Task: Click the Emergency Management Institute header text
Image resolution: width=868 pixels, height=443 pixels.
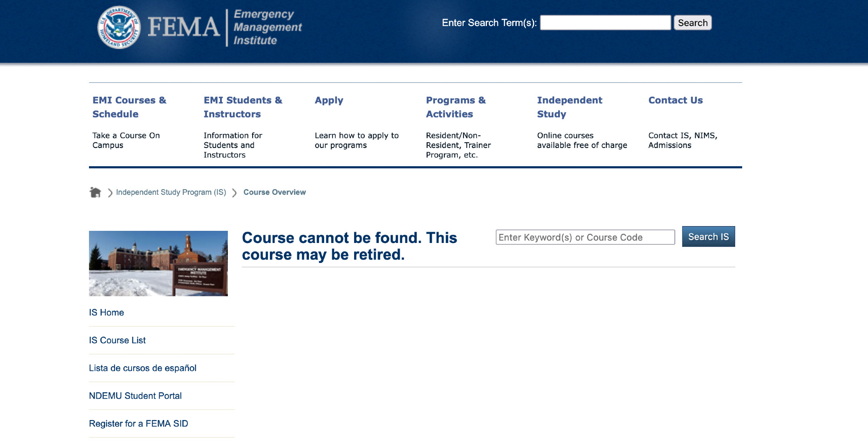Action: [x=267, y=27]
